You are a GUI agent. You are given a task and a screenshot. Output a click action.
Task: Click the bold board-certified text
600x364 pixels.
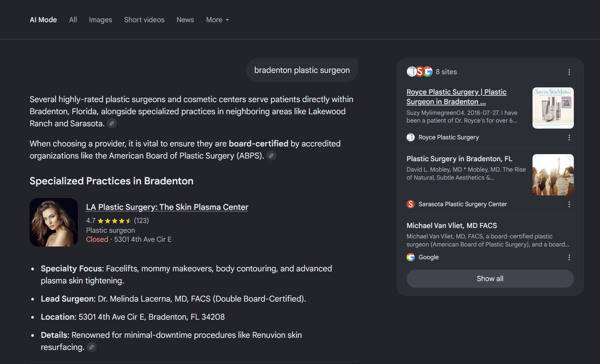[x=259, y=144]
